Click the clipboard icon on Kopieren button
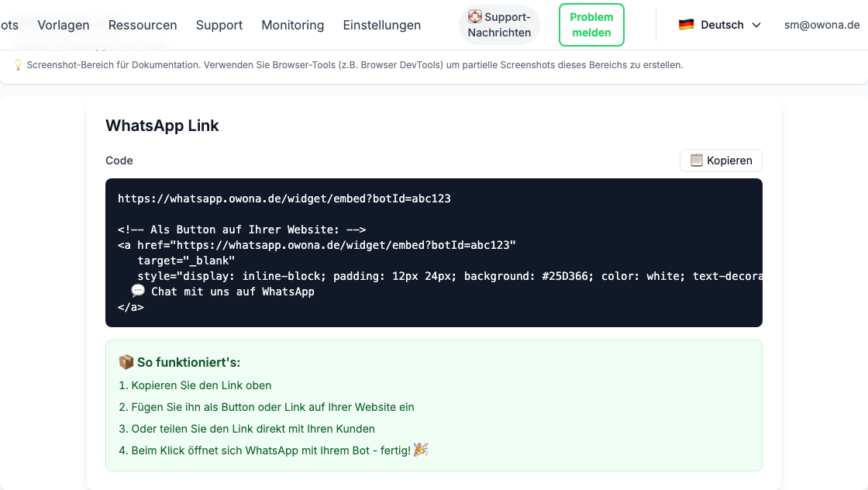This screenshot has height=490, width=868. 696,160
